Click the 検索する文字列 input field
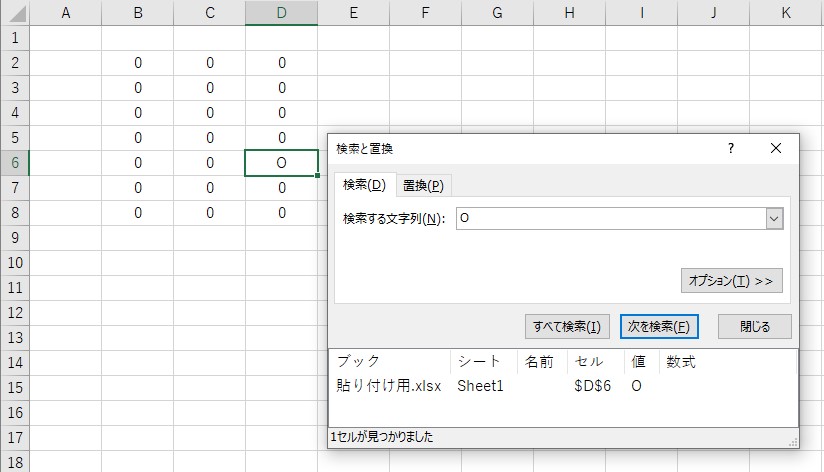824x472 pixels. tap(610, 219)
